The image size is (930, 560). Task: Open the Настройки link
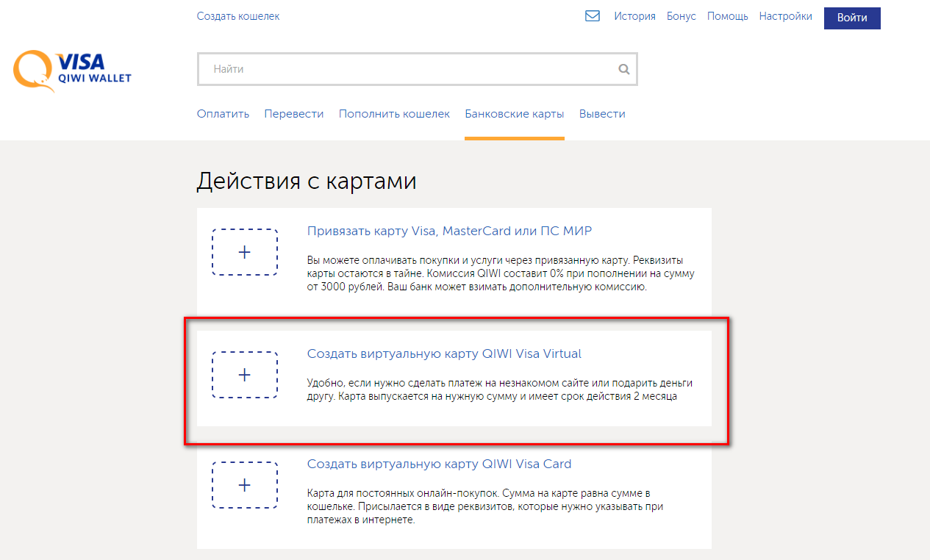tap(786, 16)
